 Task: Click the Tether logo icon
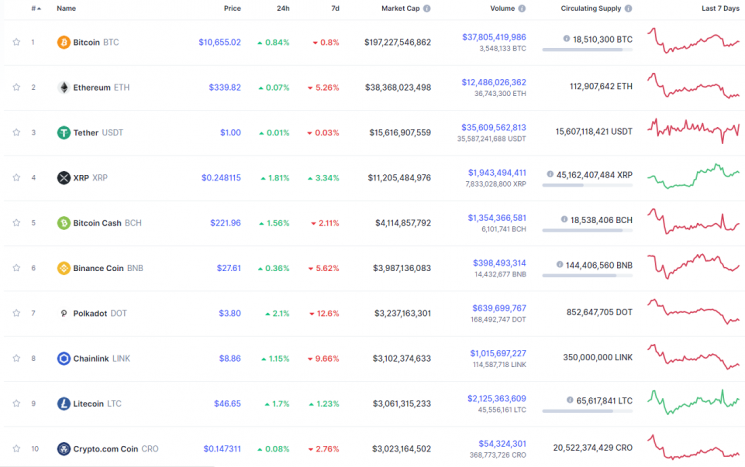(x=64, y=133)
